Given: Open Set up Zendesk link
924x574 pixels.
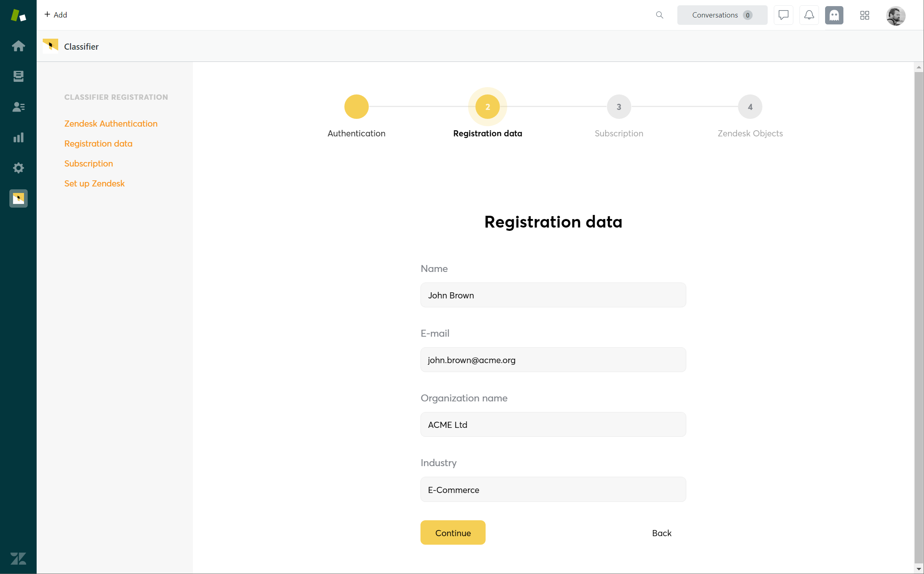Looking at the screenshot, I should (94, 183).
